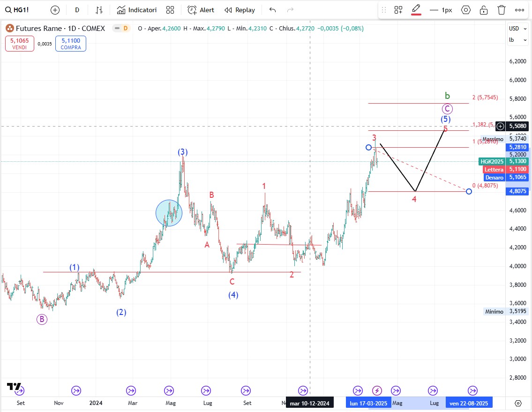Open chart axis settings gear bottom right
Image resolution: width=532 pixels, height=412 pixels.
click(518, 403)
